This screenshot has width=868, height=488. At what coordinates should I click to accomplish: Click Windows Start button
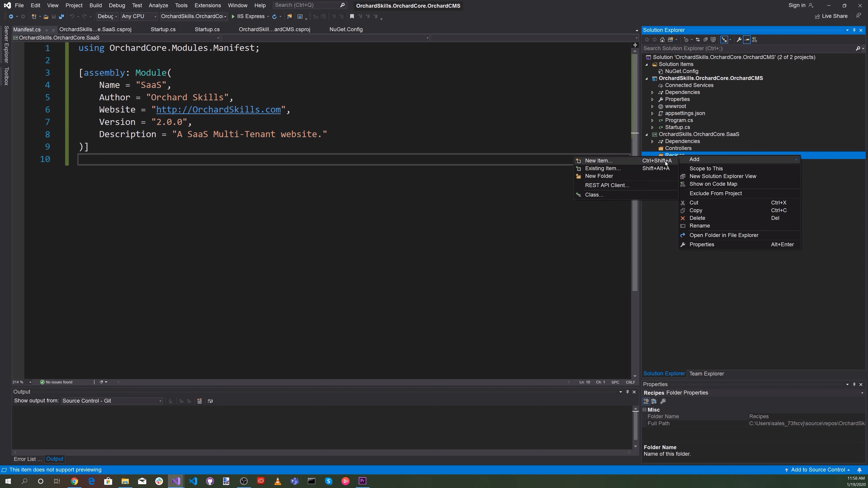[x=8, y=481]
